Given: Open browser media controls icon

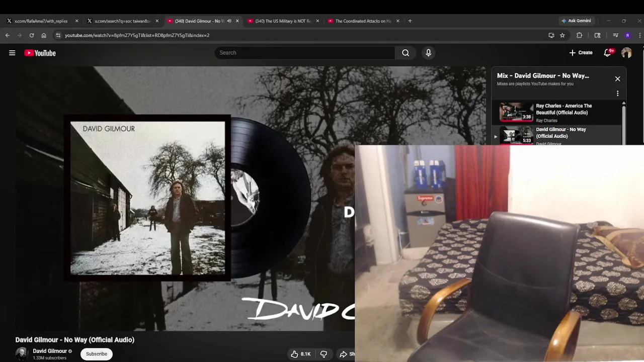Looking at the screenshot, I should pos(615,35).
